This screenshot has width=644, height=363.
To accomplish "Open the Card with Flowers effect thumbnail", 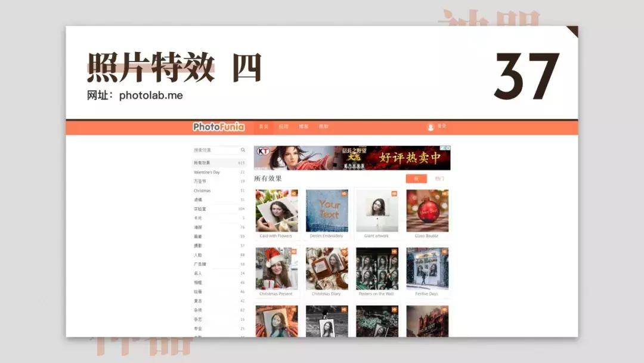I will pyautogui.click(x=277, y=211).
